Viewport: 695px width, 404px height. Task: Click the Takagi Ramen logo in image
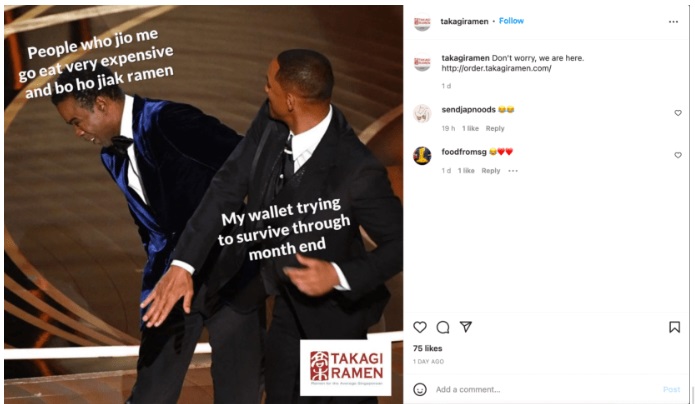point(346,367)
